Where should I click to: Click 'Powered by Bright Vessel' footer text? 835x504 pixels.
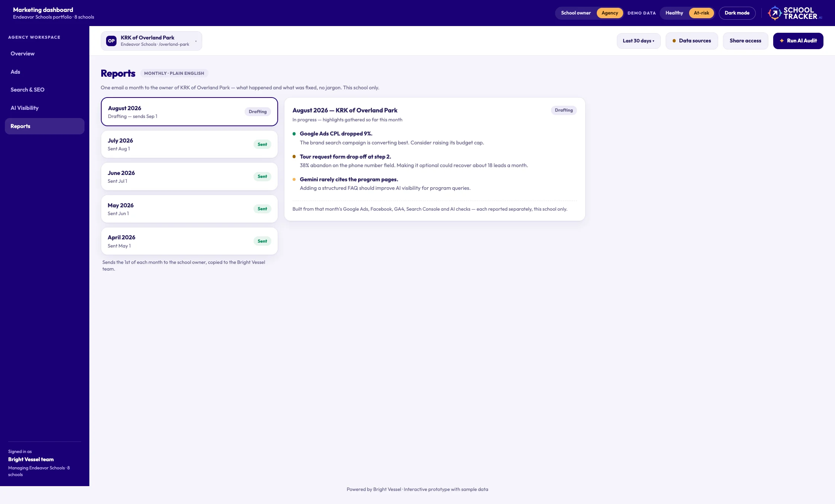417,489
